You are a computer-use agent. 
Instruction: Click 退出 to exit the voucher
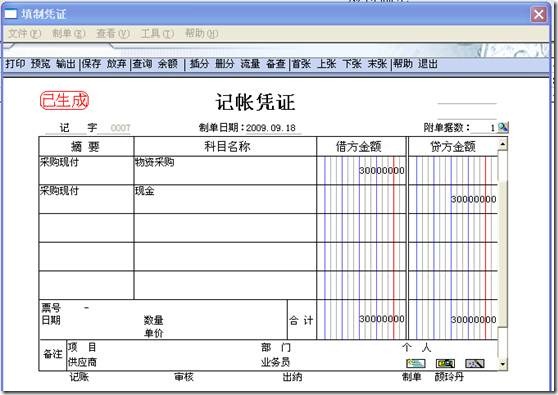(x=428, y=64)
